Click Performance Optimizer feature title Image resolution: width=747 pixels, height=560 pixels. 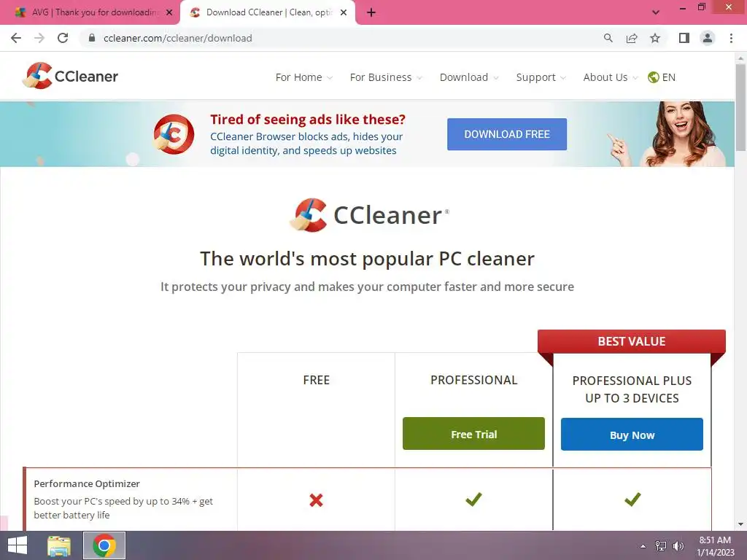point(87,484)
